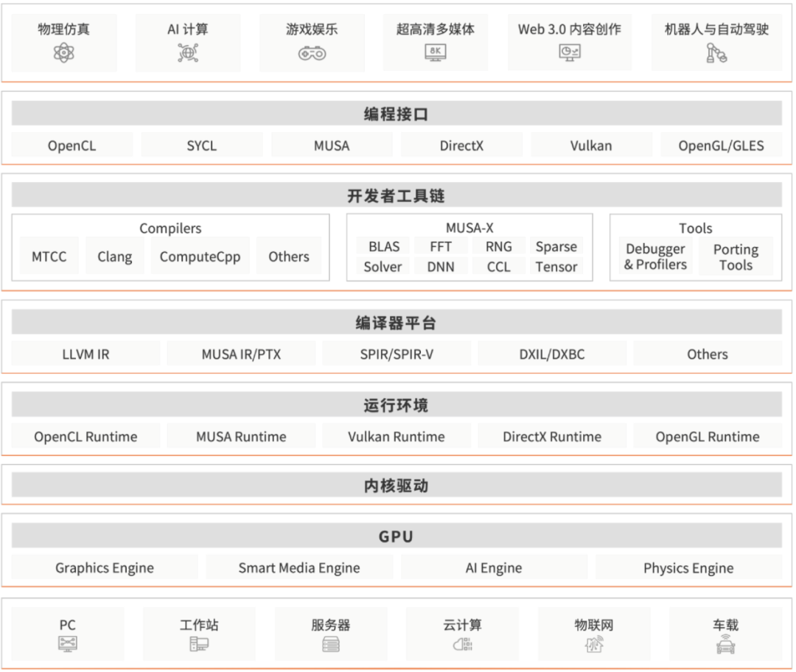Screen dimensions: 796x672
Task: Select the FFT library box
Action: [x=441, y=246]
